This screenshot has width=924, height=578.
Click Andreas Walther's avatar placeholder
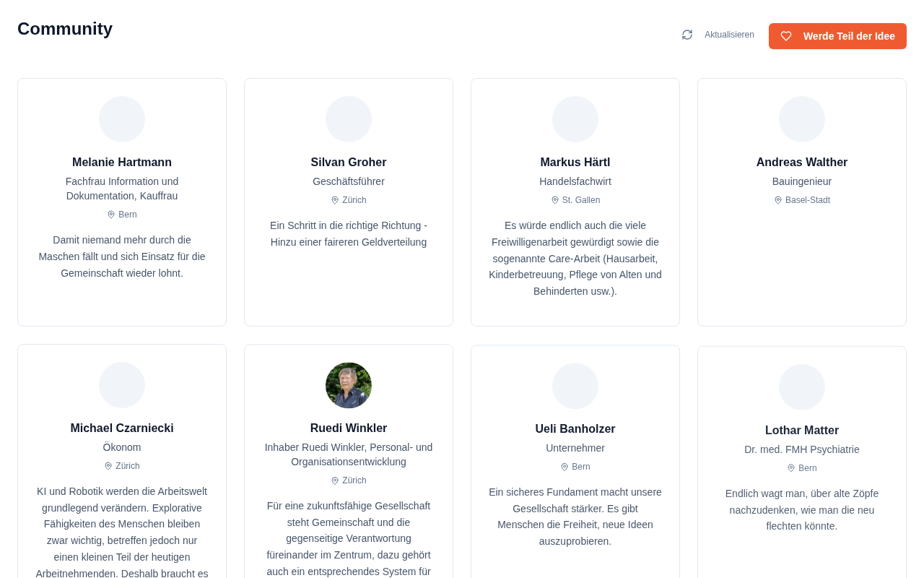point(802,119)
